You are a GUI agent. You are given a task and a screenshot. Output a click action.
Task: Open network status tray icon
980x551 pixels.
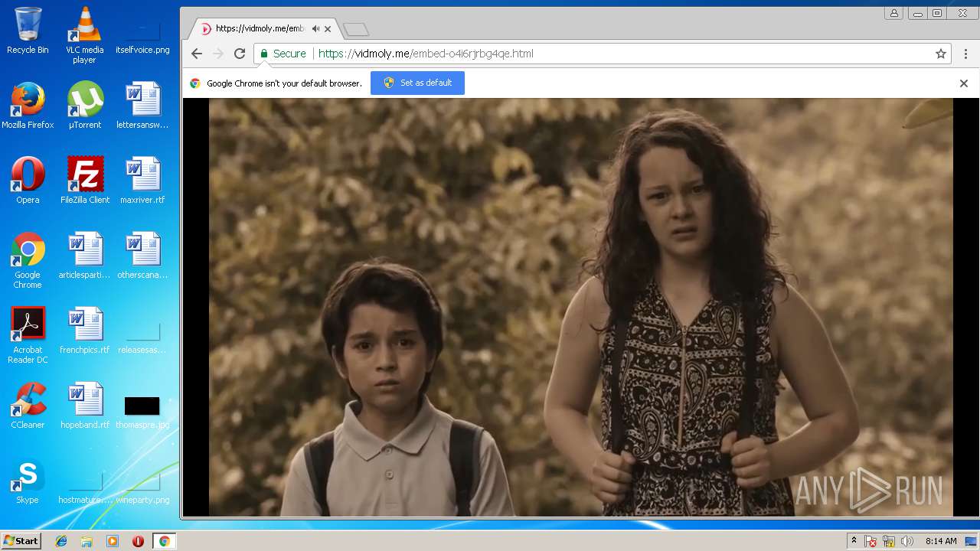tap(889, 541)
